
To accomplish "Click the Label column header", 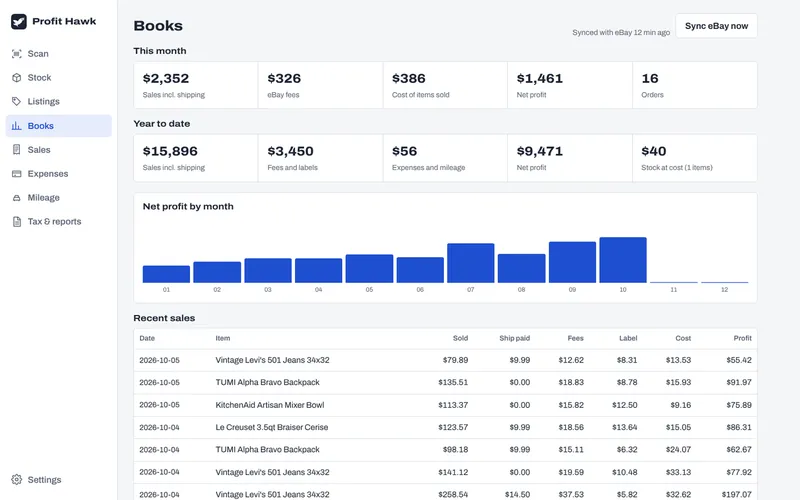I will pyautogui.click(x=628, y=338).
